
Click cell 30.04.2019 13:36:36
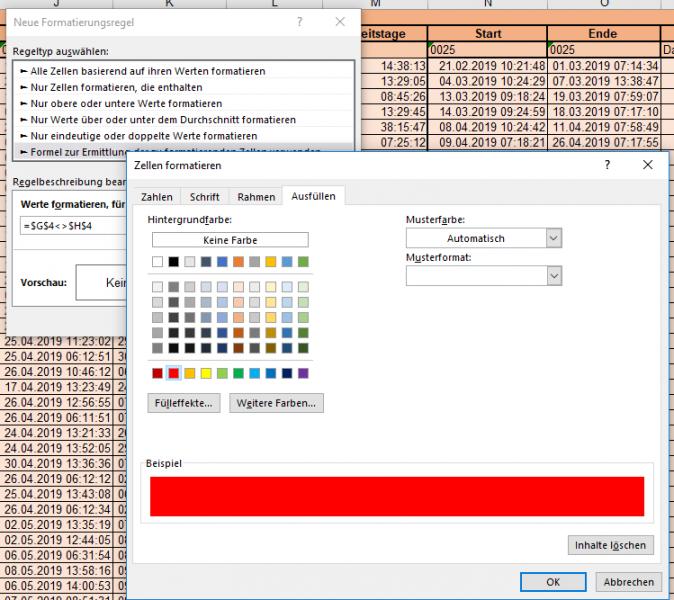(x=58, y=463)
